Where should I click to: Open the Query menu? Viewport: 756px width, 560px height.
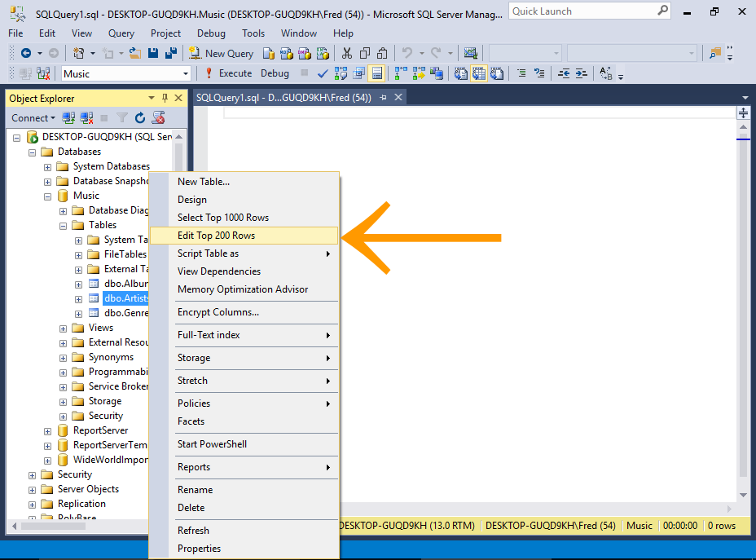121,33
